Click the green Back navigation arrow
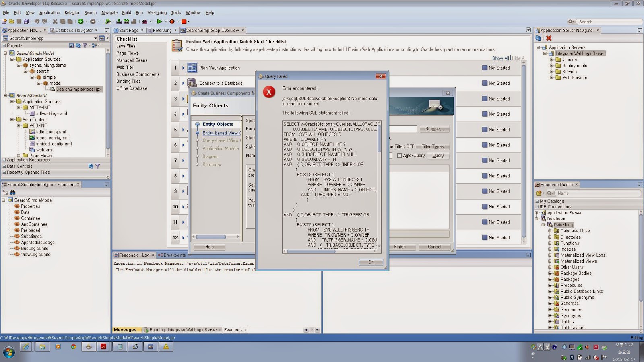644x362 pixels. point(81,21)
